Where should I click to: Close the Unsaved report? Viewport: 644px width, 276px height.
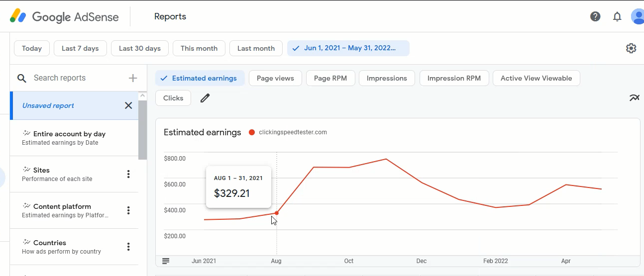pos(128,105)
